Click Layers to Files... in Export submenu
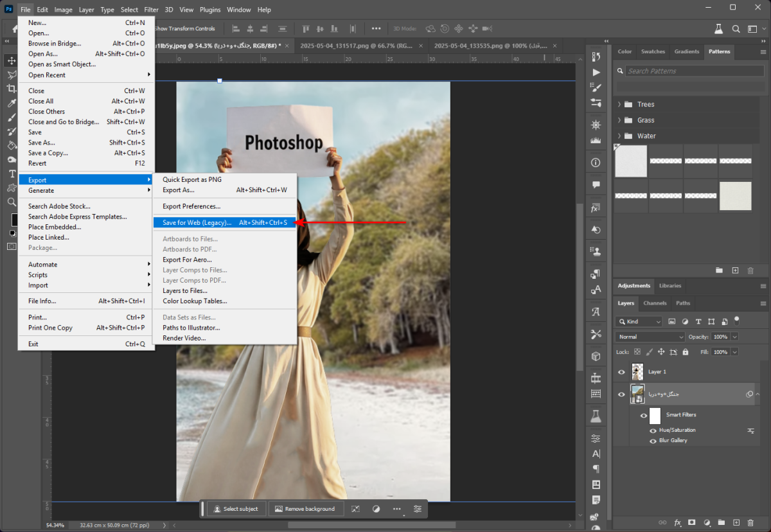The width and height of the screenshot is (771, 532). coord(224,291)
